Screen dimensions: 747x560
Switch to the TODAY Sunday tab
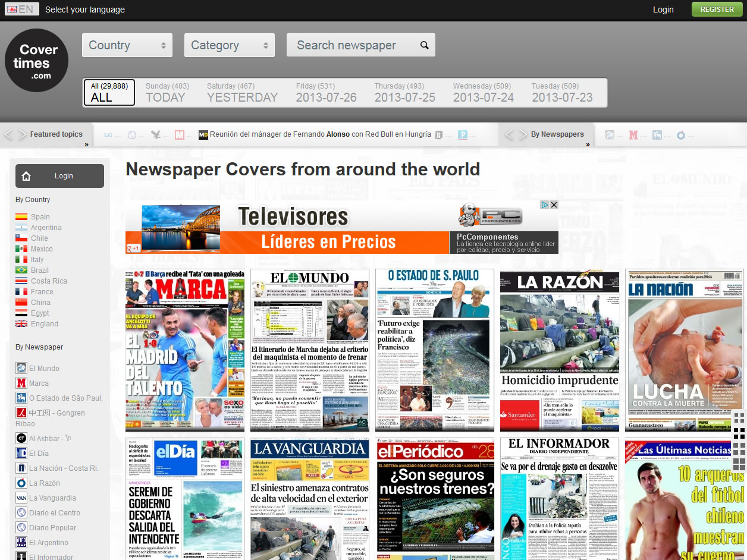pyautogui.click(x=167, y=93)
